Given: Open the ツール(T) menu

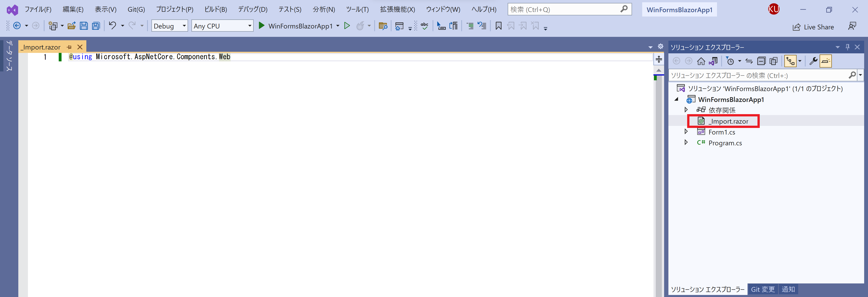Looking at the screenshot, I should tap(357, 9).
